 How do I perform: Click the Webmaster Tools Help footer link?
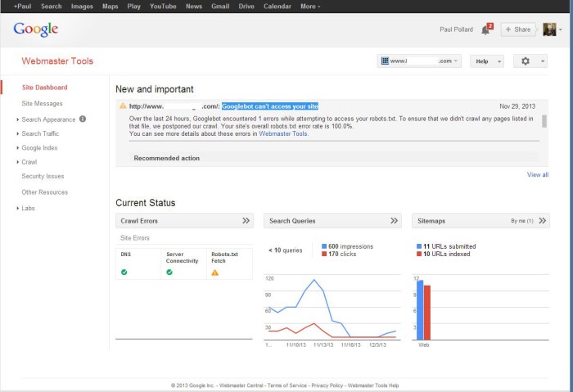(373, 385)
